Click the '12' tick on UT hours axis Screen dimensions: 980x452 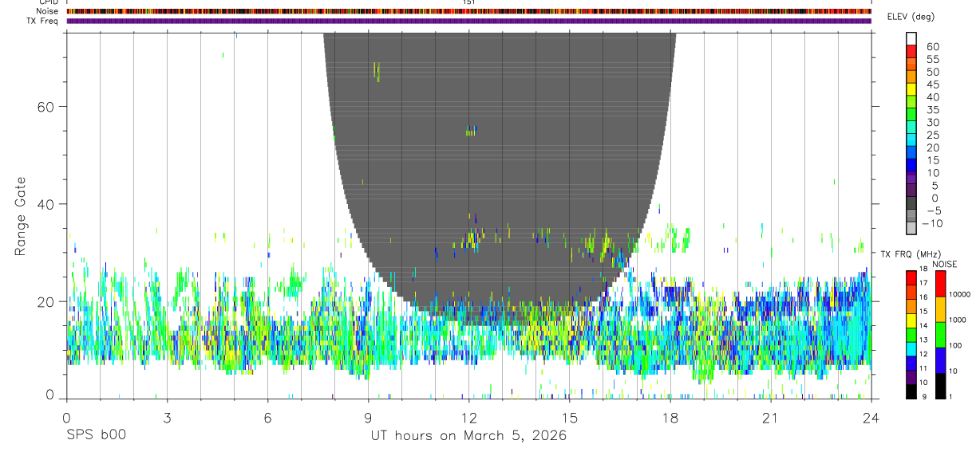[x=468, y=419]
